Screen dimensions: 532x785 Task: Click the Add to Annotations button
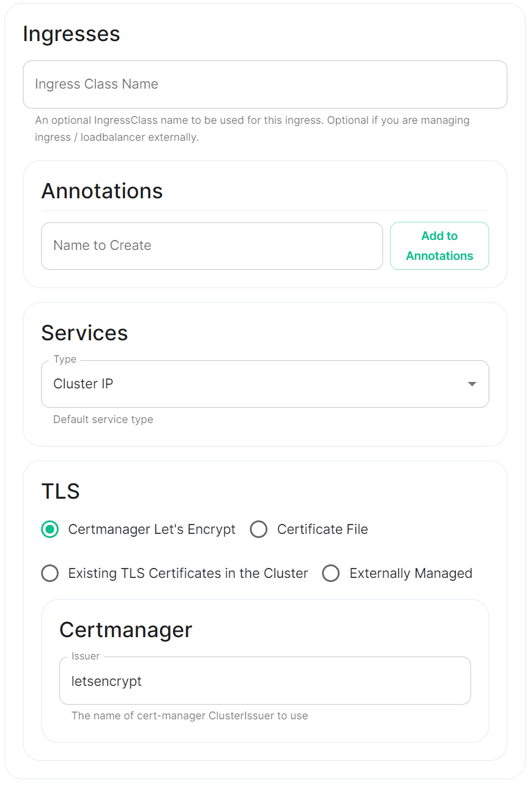click(x=439, y=246)
